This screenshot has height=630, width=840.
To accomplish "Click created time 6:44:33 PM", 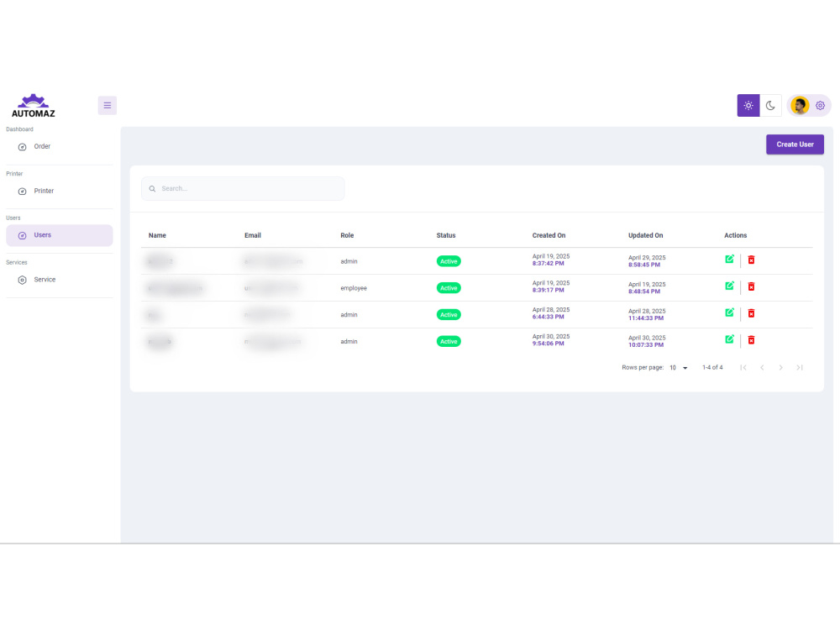I will click(x=548, y=318).
